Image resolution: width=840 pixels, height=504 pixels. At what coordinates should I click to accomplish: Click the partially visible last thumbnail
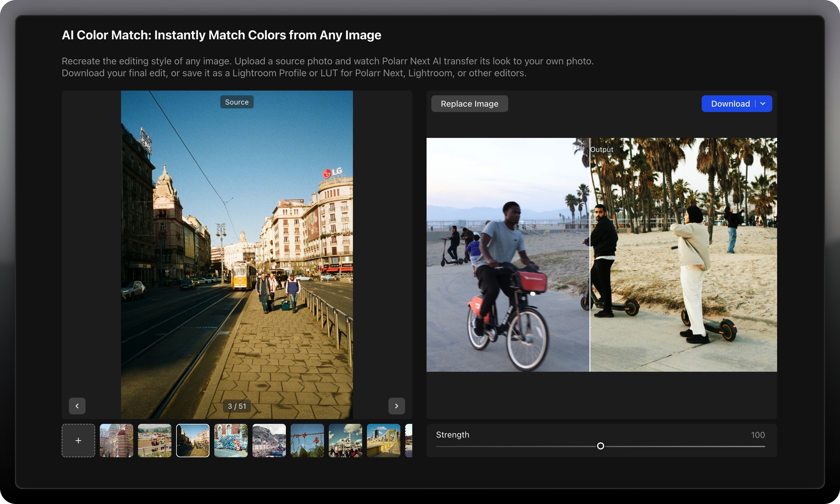coord(409,441)
